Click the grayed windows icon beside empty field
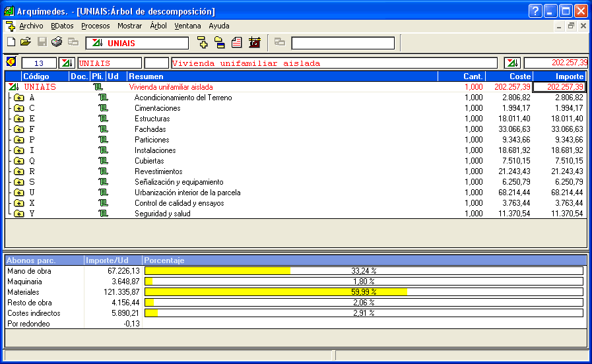Viewport: 592px width, 364px height. coord(280,42)
